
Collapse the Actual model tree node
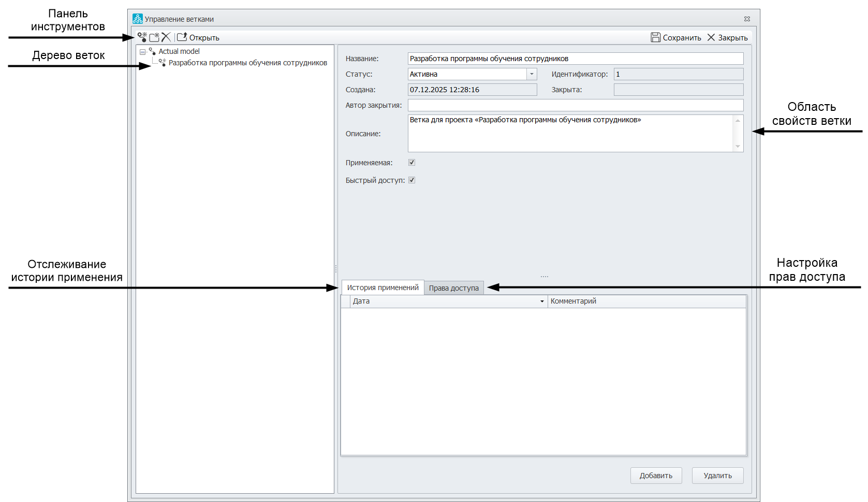pos(142,52)
